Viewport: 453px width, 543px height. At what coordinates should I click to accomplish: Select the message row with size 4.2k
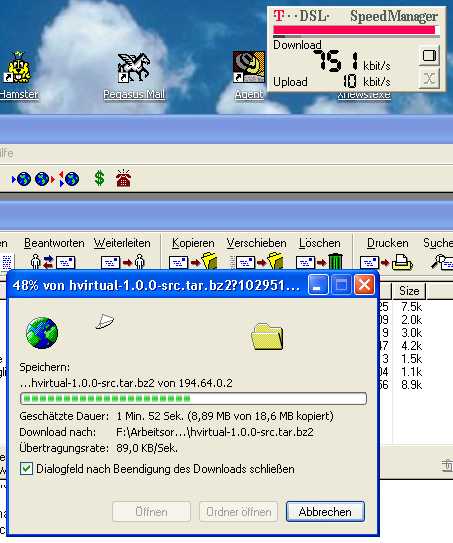pyautogui.click(x=411, y=346)
